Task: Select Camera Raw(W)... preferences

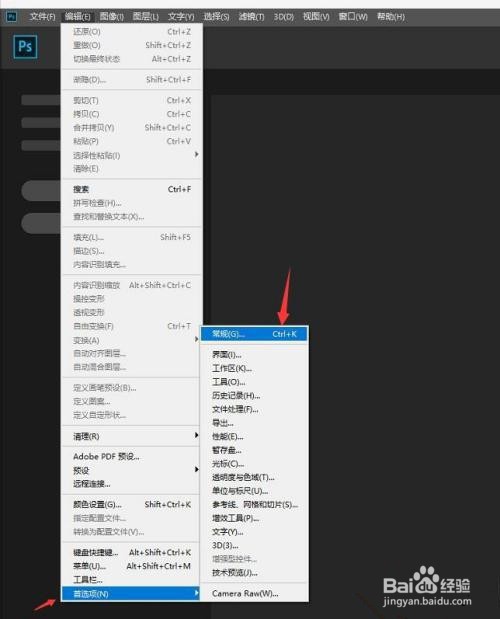Action: pyautogui.click(x=254, y=593)
